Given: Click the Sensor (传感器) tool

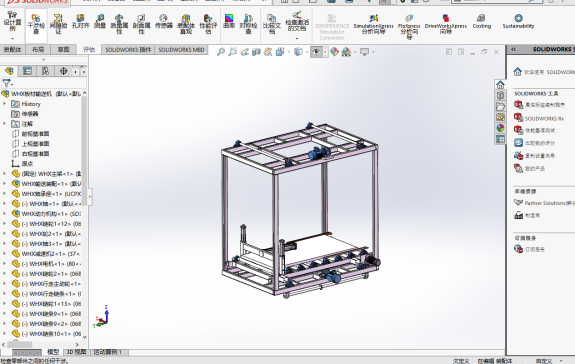Looking at the screenshot, I should (164, 21).
